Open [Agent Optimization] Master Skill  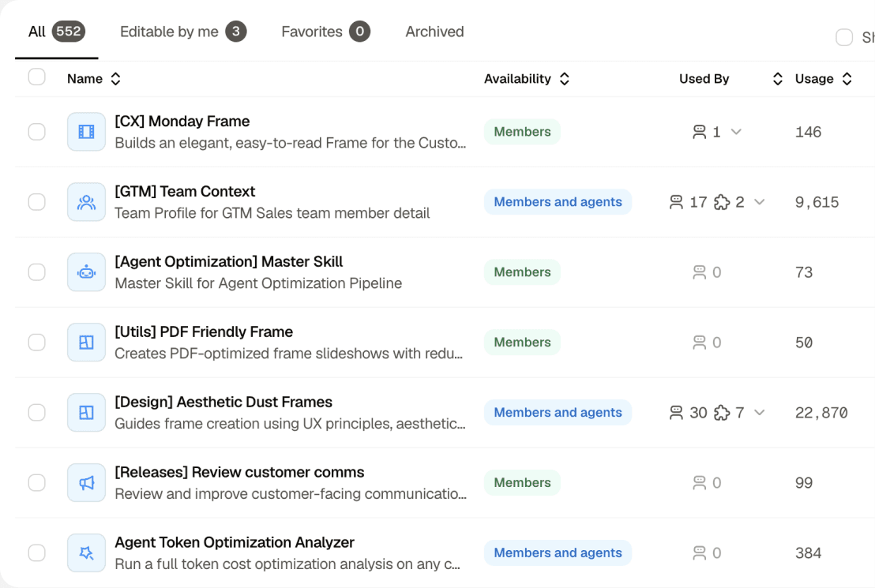229,262
